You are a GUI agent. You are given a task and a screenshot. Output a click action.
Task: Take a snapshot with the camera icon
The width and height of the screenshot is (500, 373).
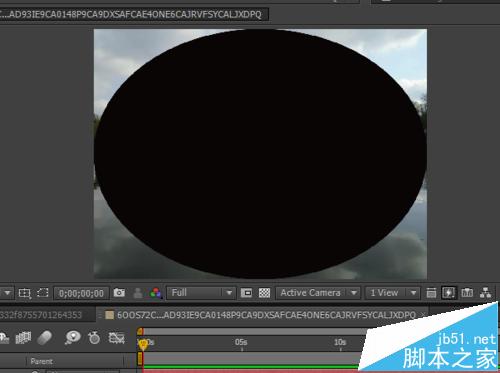(x=119, y=293)
